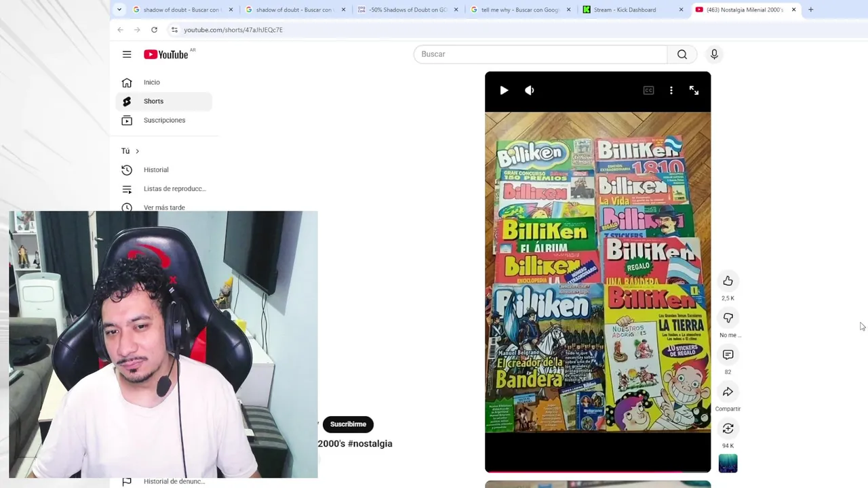Image resolution: width=868 pixels, height=488 pixels.
Task: Mute the short's volume speaker icon
Action: (530, 90)
